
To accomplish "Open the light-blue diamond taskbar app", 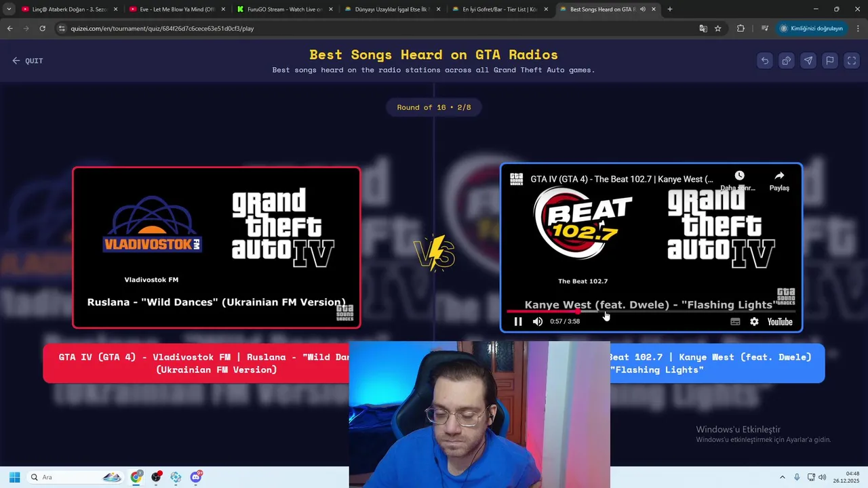I will [176, 477].
